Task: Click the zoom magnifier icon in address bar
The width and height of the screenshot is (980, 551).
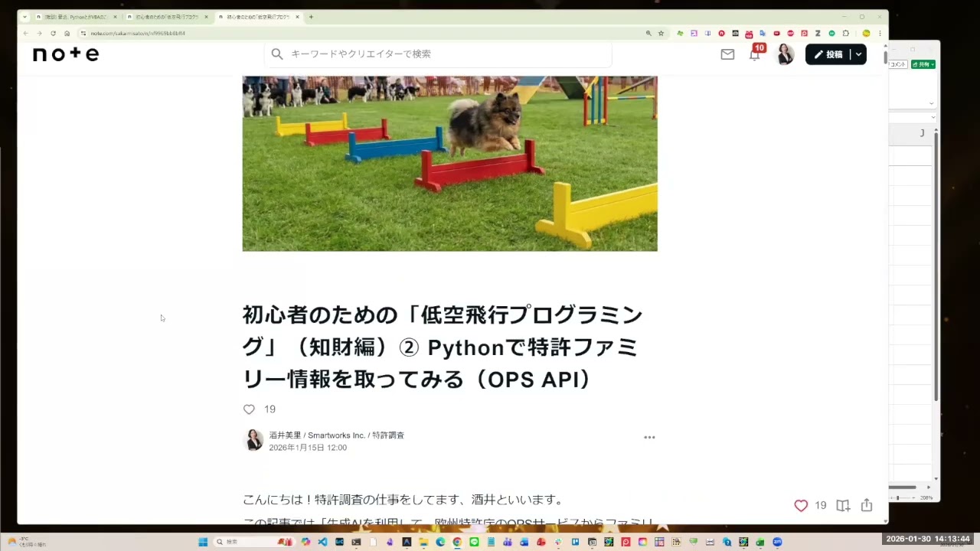Action: pyautogui.click(x=648, y=34)
